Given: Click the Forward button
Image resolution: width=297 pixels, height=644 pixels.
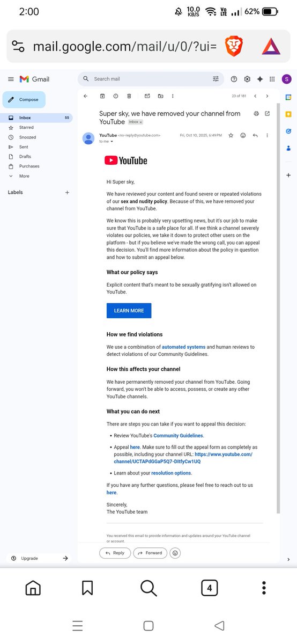Looking at the screenshot, I should (150, 553).
